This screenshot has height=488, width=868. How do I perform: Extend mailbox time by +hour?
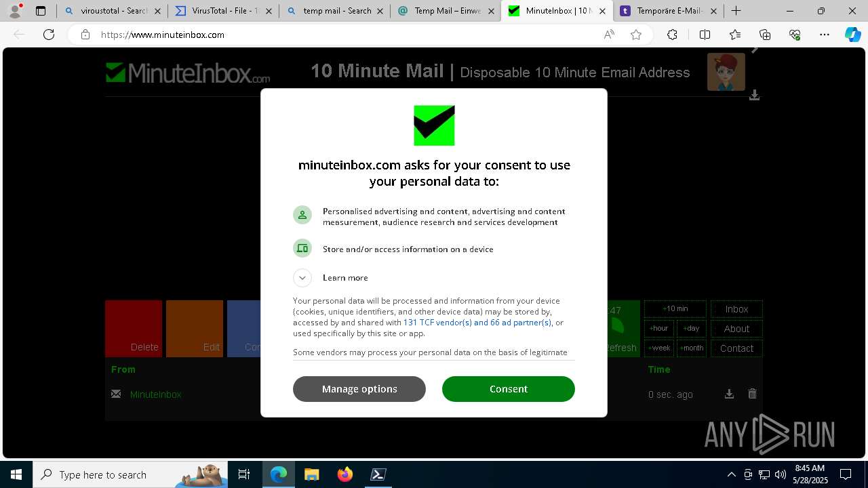coord(659,329)
